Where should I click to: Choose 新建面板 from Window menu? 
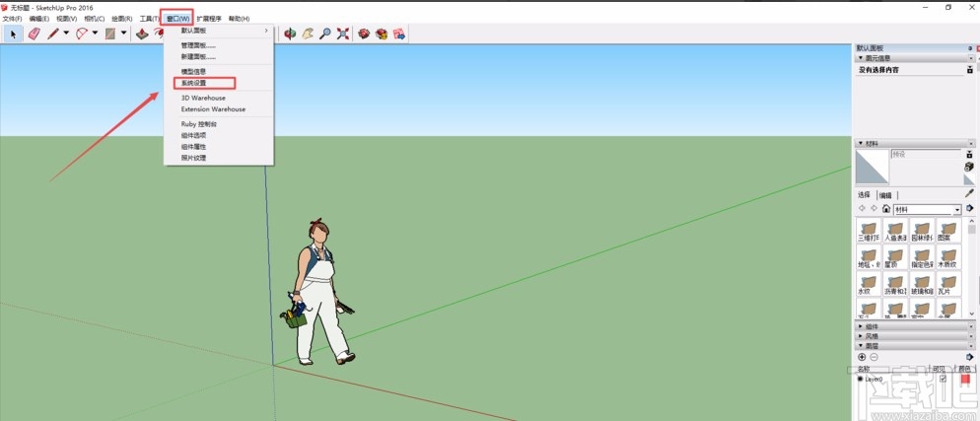(x=219, y=56)
